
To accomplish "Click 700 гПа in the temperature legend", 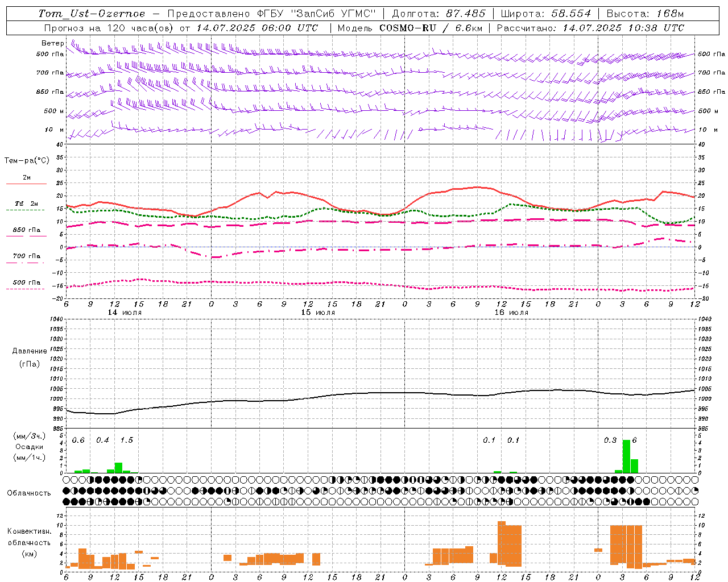I will tap(27, 256).
